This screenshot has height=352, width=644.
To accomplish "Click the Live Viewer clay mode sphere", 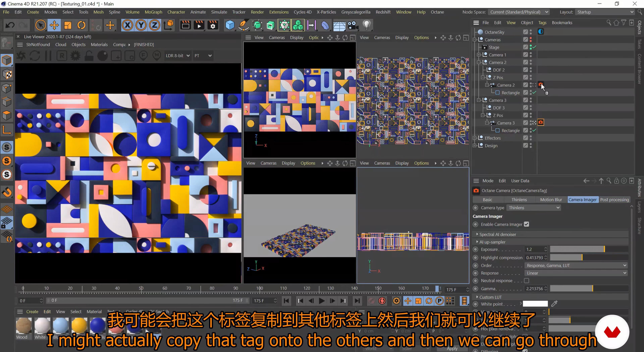I will click(102, 56).
